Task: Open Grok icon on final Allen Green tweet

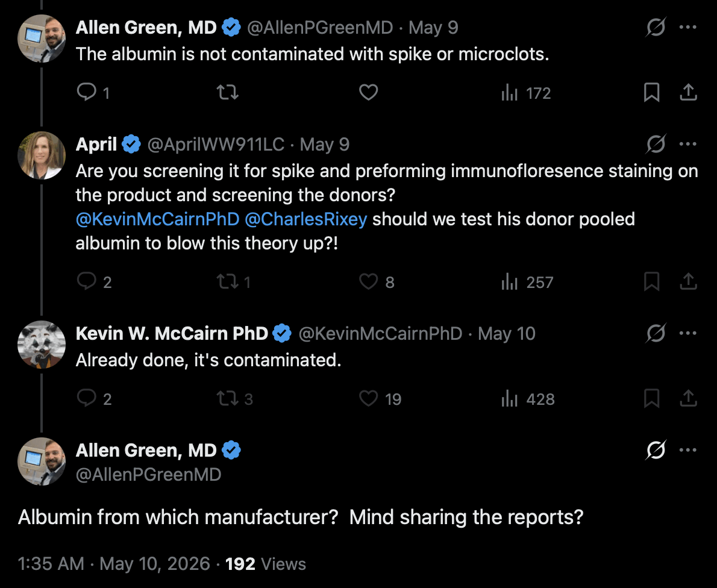Action: (x=656, y=450)
